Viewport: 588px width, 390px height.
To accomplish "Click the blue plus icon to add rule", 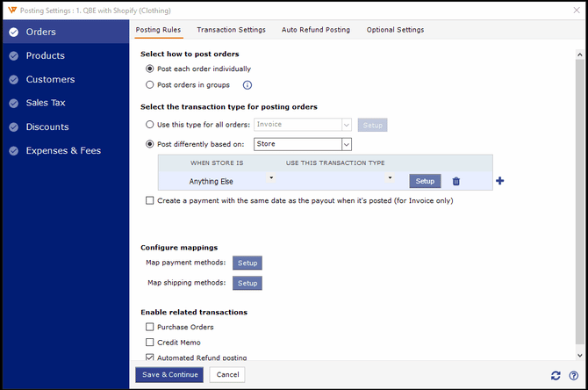I will [x=500, y=181].
